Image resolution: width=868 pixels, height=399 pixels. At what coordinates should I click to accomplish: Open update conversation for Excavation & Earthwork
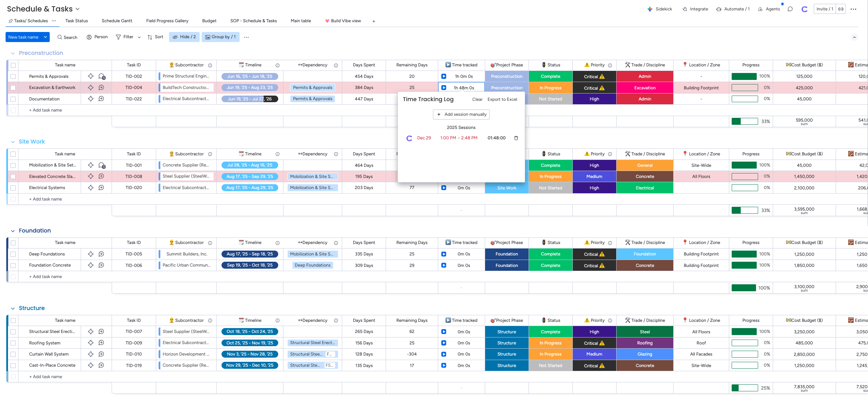[x=101, y=88]
